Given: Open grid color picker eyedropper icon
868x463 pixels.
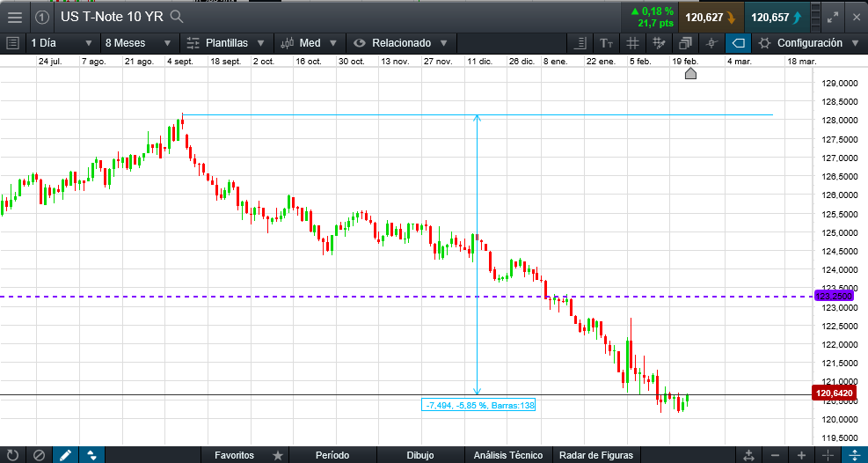Looking at the screenshot, I should pos(659,43).
